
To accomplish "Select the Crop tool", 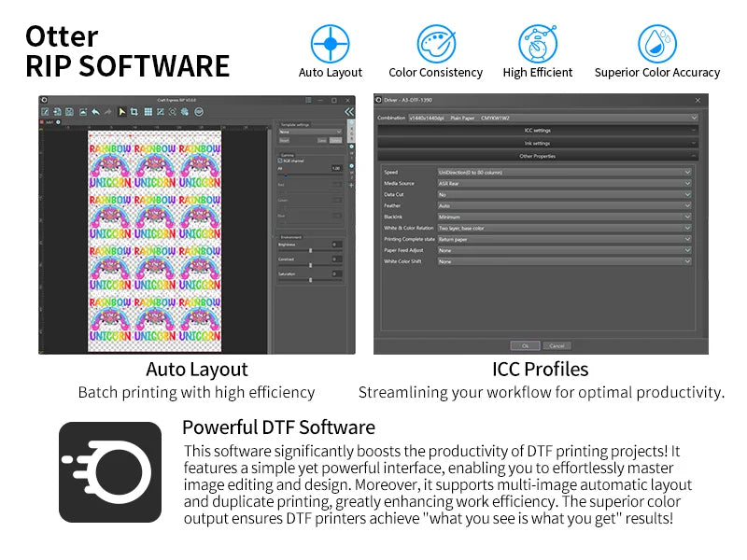I will 134,110.
